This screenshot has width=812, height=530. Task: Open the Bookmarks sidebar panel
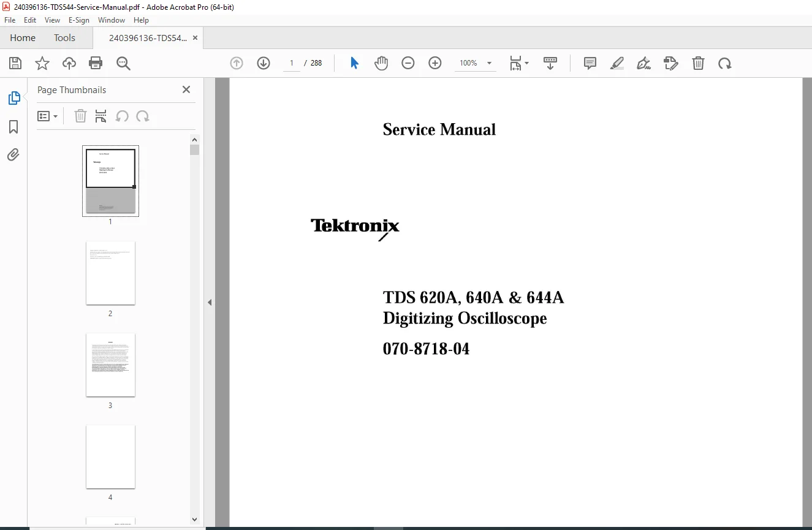[x=13, y=127]
